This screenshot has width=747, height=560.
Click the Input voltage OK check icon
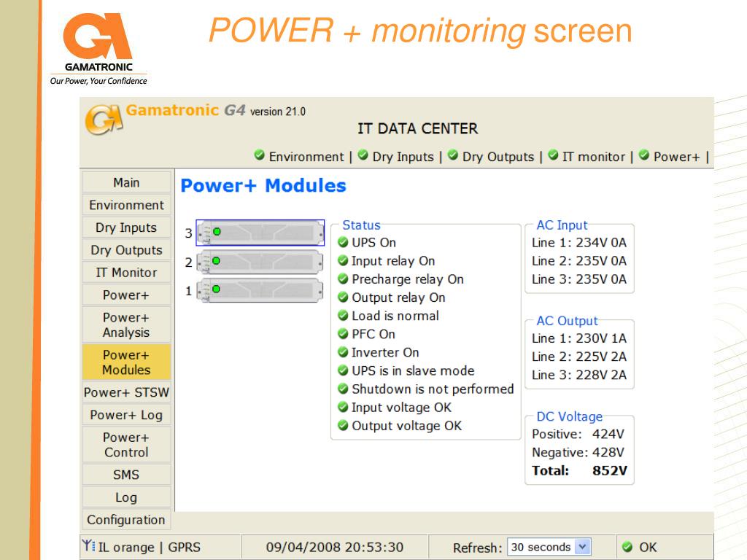coord(343,407)
